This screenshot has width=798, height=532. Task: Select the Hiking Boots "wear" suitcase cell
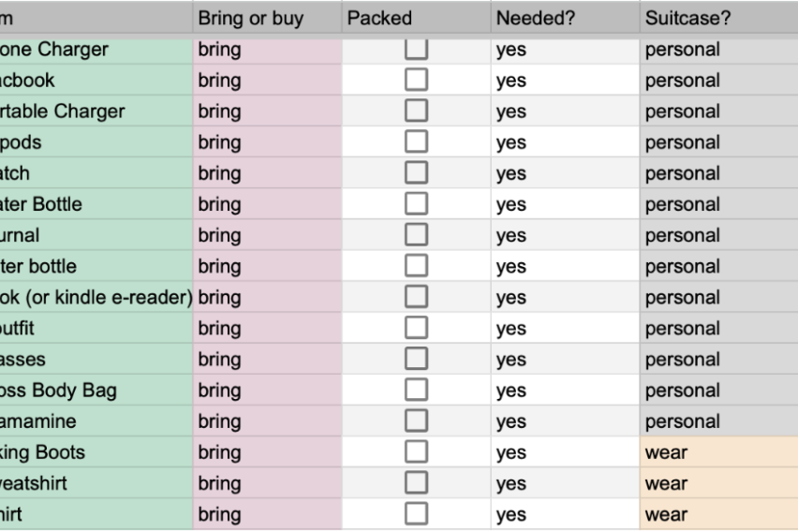click(717, 452)
